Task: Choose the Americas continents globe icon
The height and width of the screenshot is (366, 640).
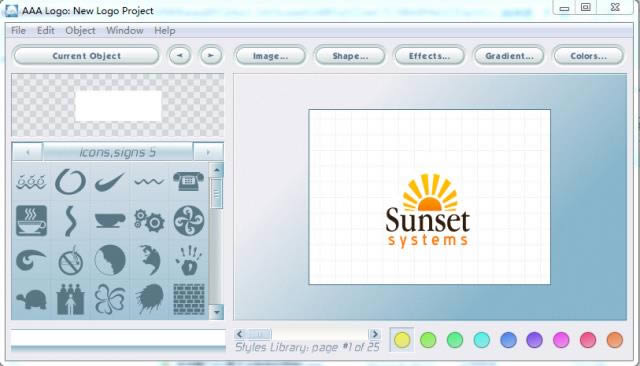Action: tap(149, 260)
